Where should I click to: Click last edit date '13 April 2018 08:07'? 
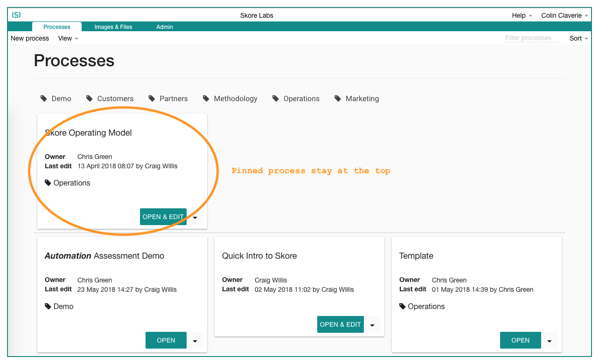tap(106, 166)
